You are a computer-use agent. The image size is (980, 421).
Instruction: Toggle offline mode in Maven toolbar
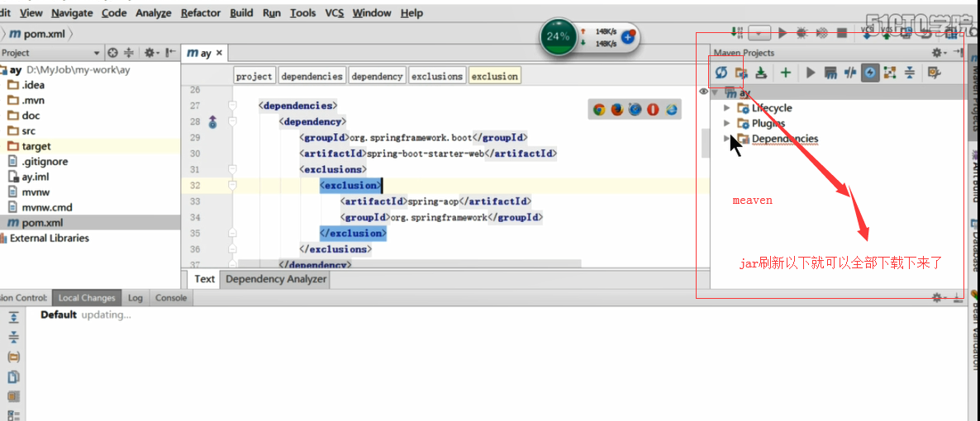(849, 73)
